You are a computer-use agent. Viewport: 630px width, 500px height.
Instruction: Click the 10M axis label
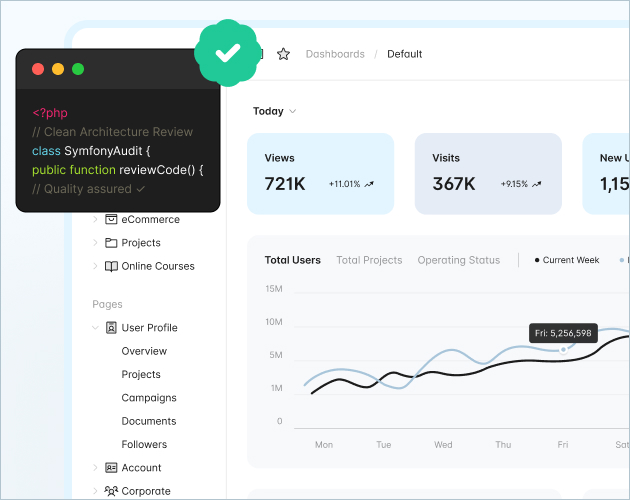[274, 322]
